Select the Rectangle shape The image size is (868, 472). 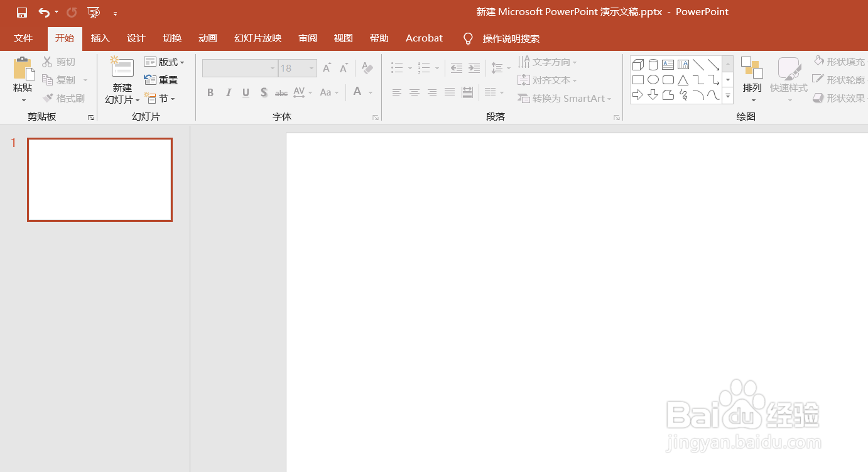click(x=638, y=80)
